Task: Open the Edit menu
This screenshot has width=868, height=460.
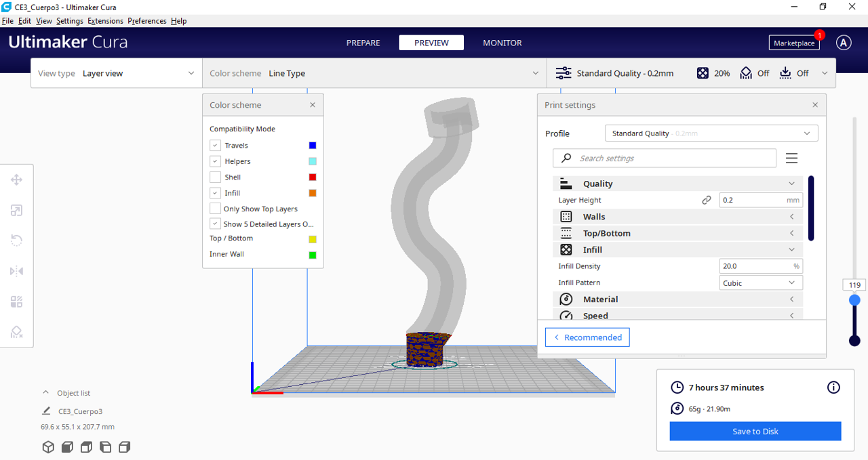Action: point(24,21)
